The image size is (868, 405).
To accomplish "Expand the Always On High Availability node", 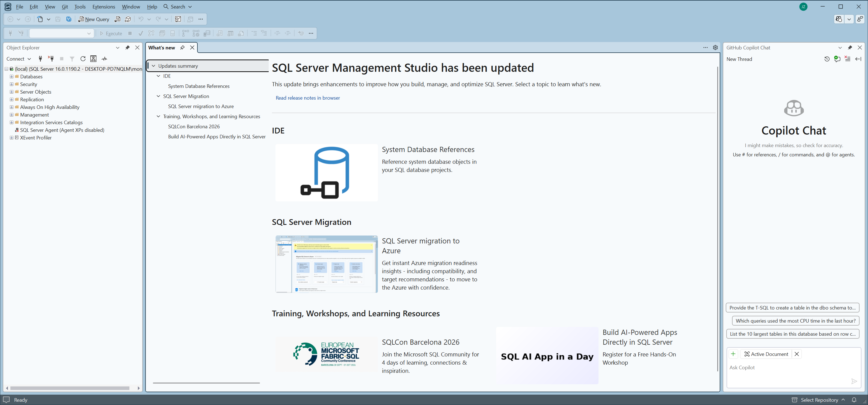I will tap(11, 107).
